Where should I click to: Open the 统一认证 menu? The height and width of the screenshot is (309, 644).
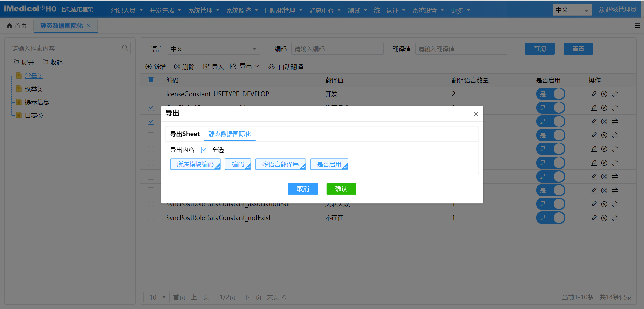389,10
